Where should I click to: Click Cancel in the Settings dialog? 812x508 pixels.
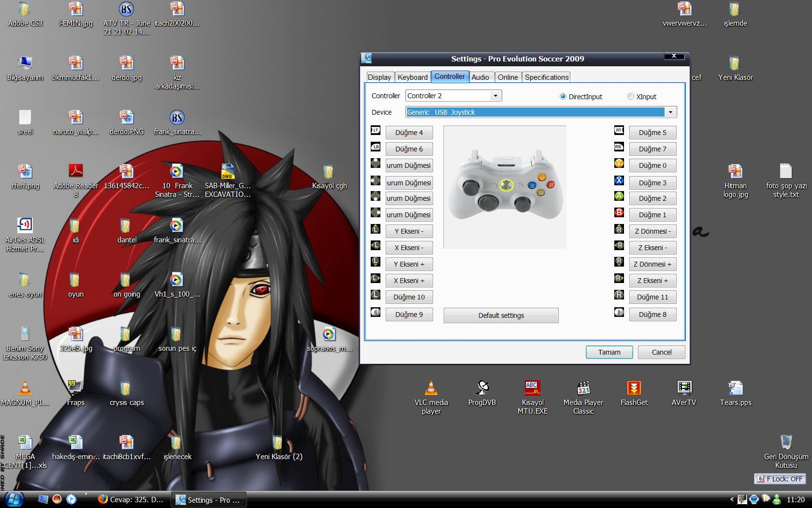pos(662,352)
